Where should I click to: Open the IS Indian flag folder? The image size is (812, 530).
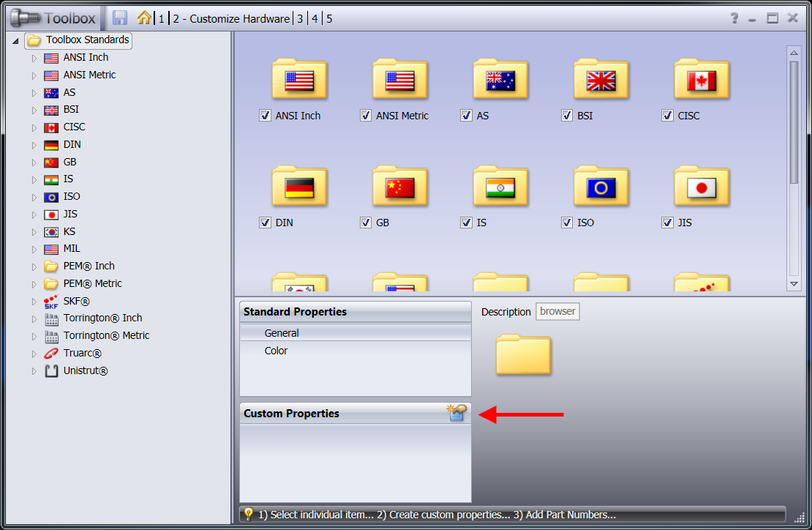[x=500, y=187]
